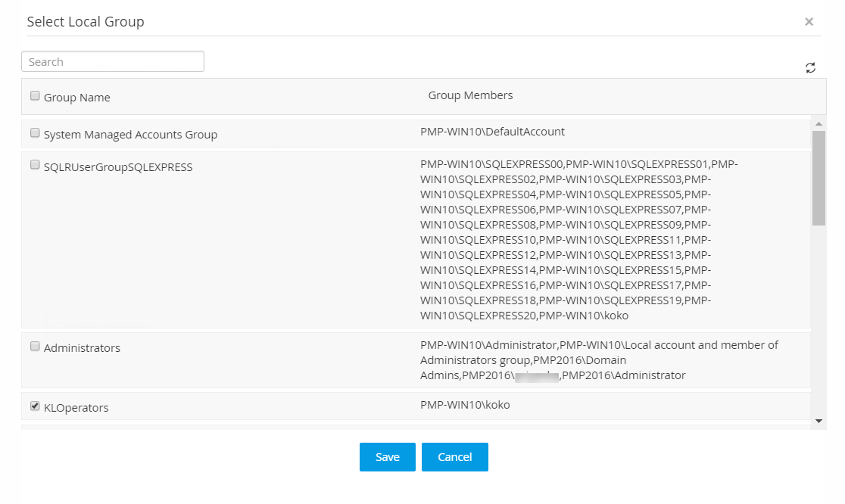Click the Administrators group members text
The height and width of the screenshot is (504, 845).
coord(599,360)
